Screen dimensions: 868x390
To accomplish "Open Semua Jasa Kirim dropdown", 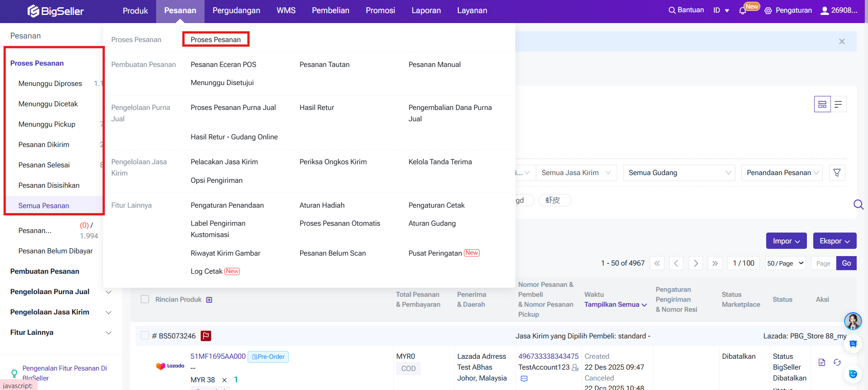I will 576,173.
